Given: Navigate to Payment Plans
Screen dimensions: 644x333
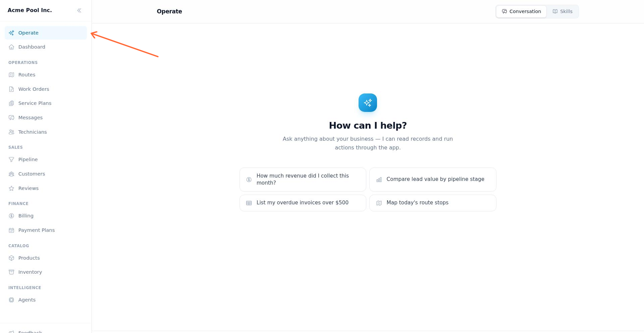Looking at the screenshot, I should click(x=46, y=230).
